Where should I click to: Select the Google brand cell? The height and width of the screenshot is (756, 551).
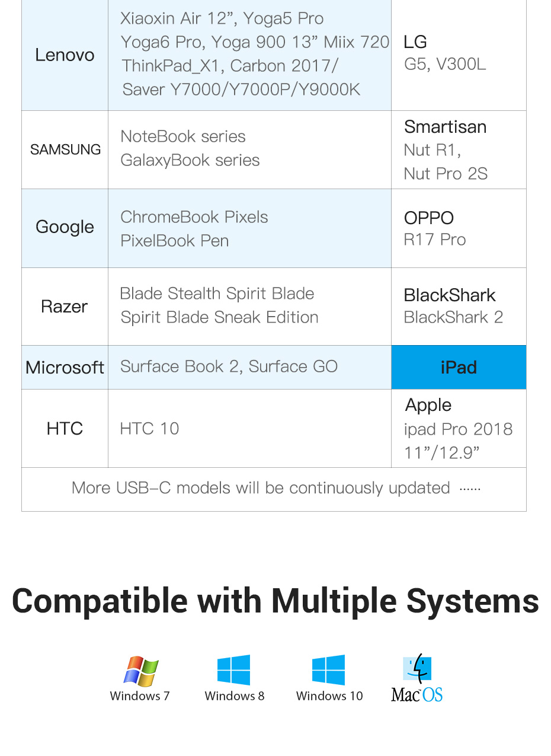[x=65, y=228]
